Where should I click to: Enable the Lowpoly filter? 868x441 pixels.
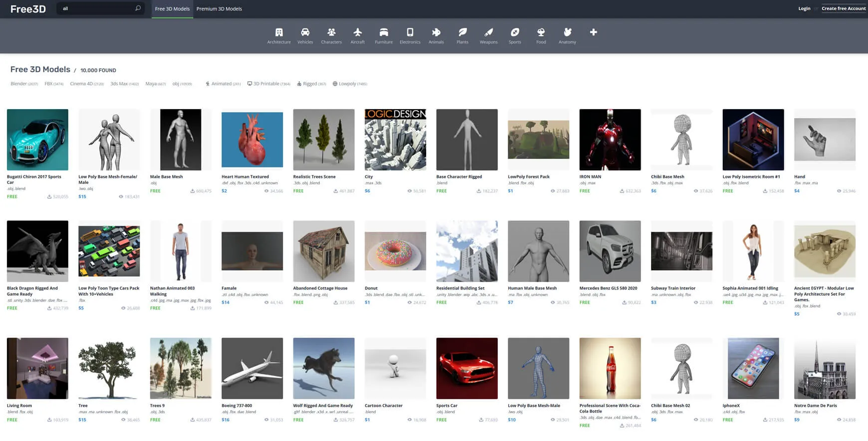(349, 84)
